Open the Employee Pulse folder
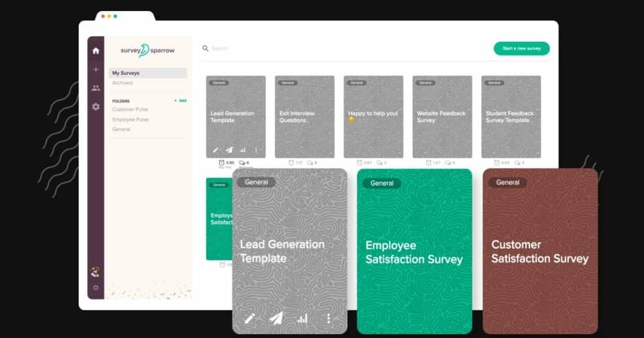Screen dimensions: 644x338 coord(131,120)
